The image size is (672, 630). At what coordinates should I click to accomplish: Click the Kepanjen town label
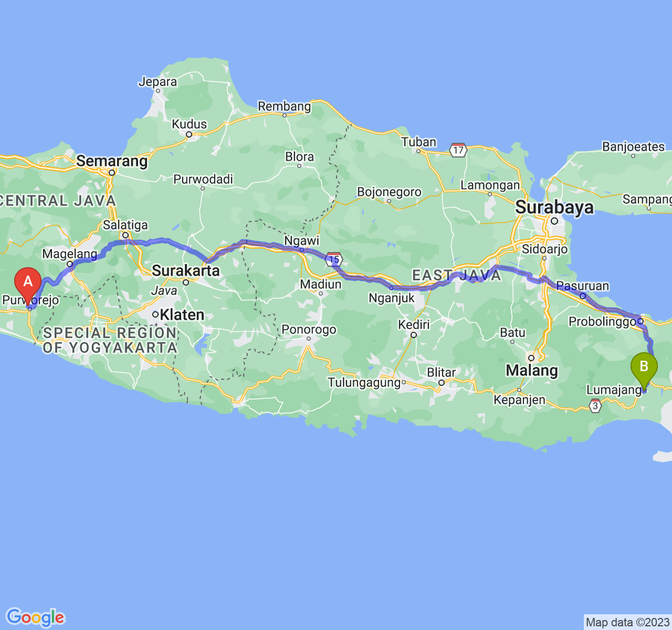point(520,400)
